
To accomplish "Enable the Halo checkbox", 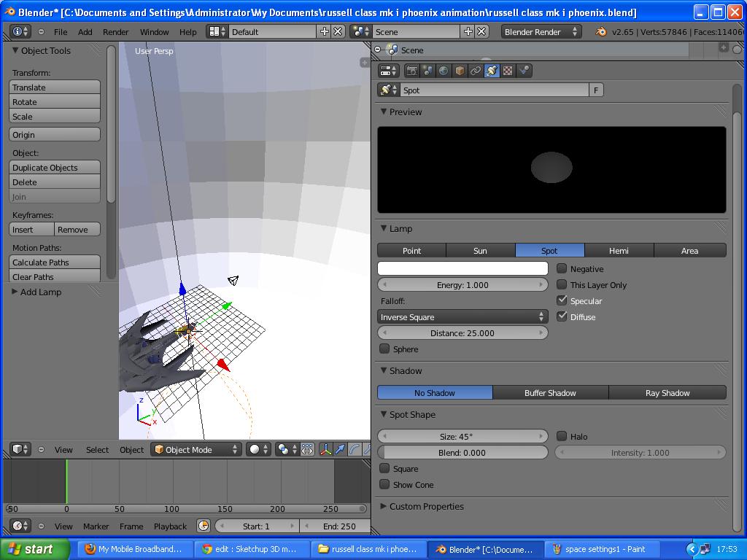I will pyautogui.click(x=562, y=436).
